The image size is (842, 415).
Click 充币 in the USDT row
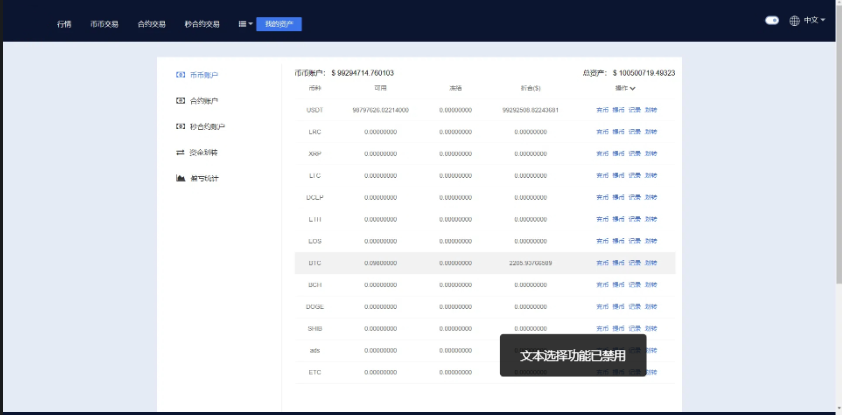[602, 110]
